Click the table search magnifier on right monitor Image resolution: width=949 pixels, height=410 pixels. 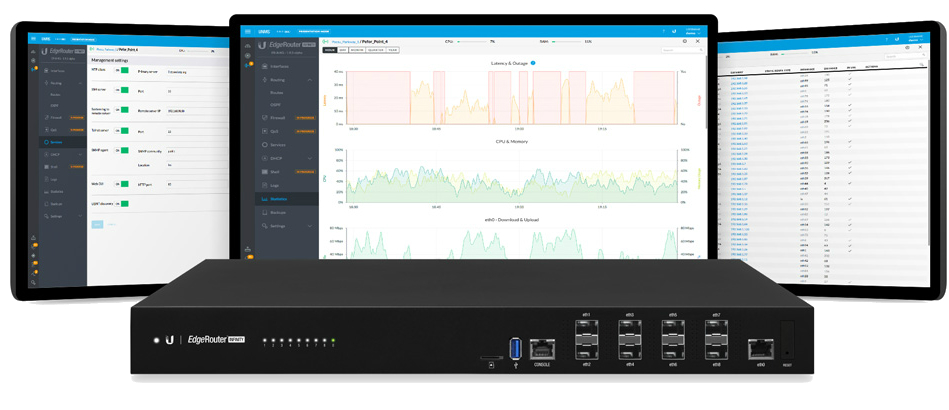[x=922, y=64]
